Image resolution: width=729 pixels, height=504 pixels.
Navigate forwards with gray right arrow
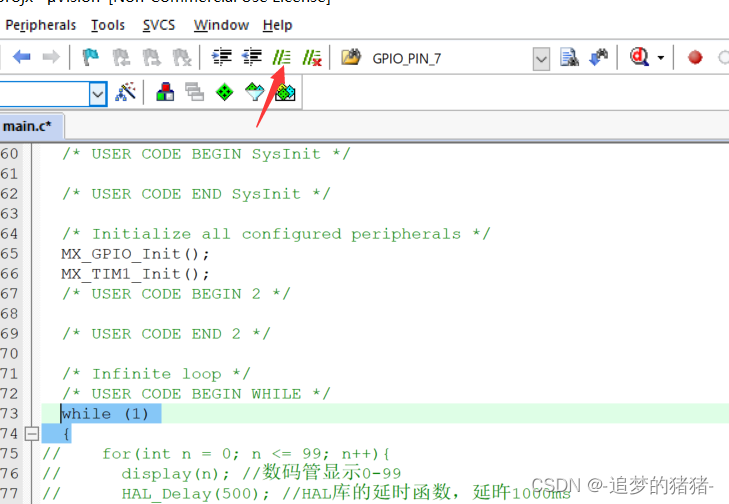point(51,57)
